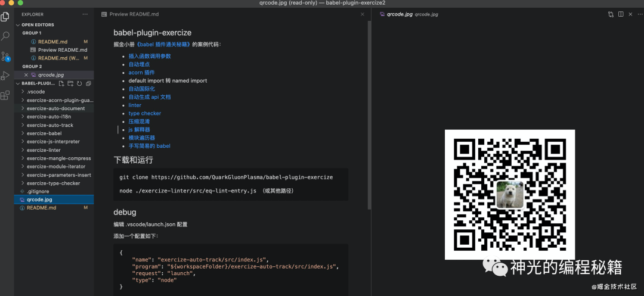Expand the exercize-js-interpreter folder
The image size is (644, 296).
click(23, 142)
